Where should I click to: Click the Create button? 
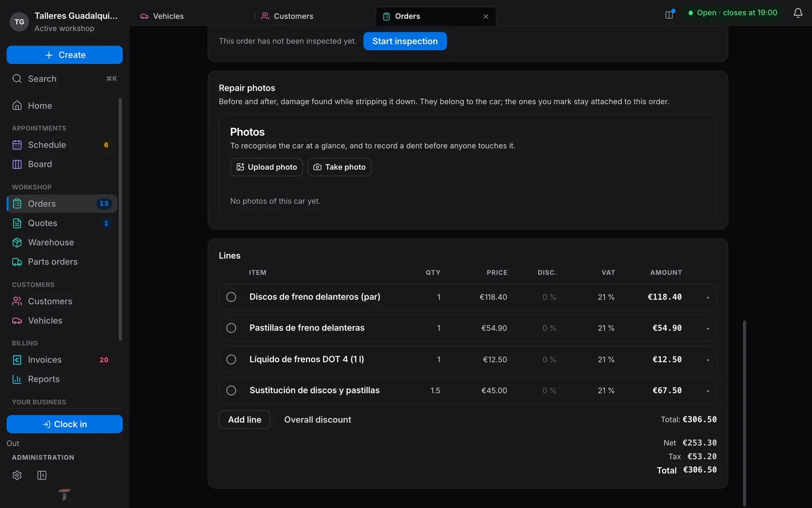(64, 55)
